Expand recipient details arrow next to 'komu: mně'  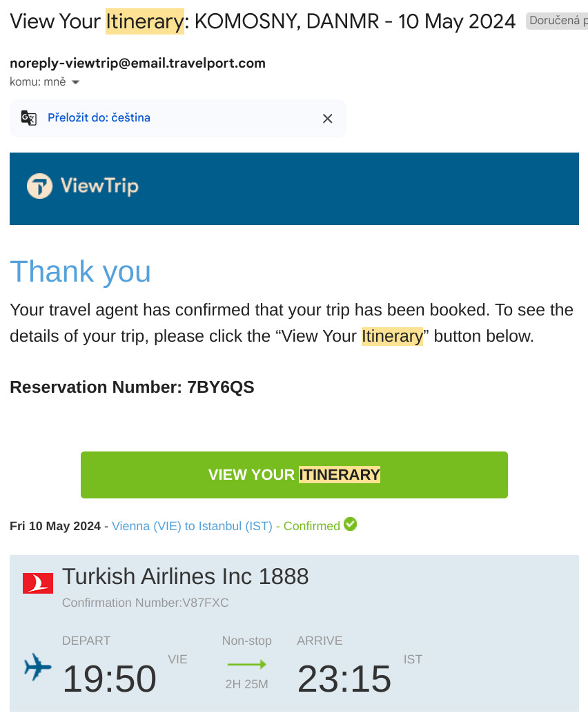pyautogui.click(x=76, y=82)
